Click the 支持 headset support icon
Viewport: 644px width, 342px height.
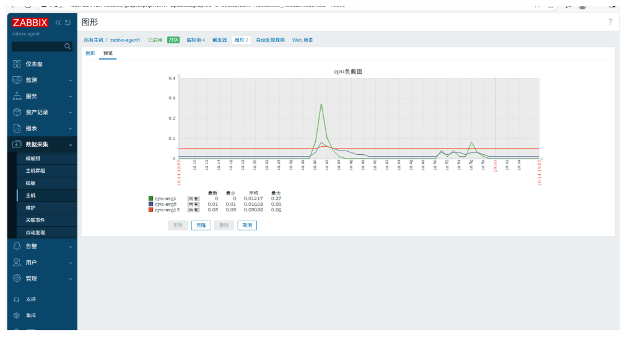(17, 299)
